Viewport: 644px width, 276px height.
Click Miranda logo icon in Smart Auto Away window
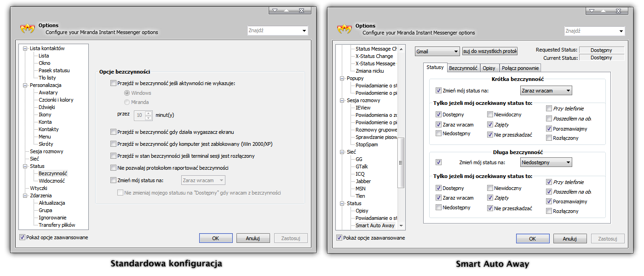pos(345,29)
